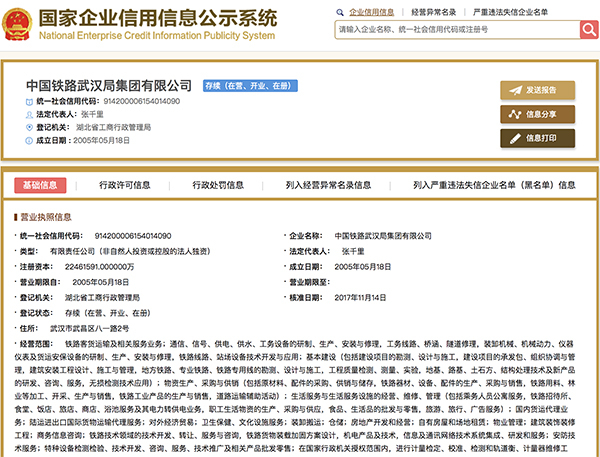Focus the enterprise name search input field
600x457 pixels.
(x=450, y=29)
